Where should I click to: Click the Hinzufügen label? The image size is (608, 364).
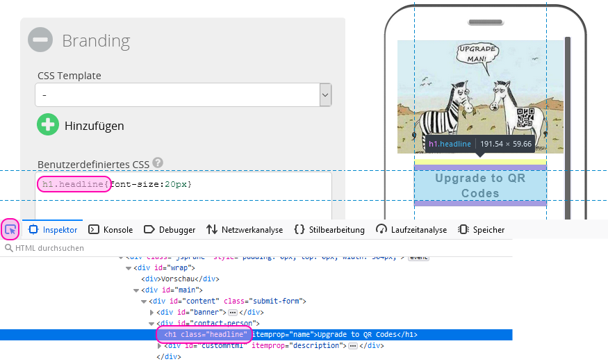pyautogui.click(x=95, y=126)
